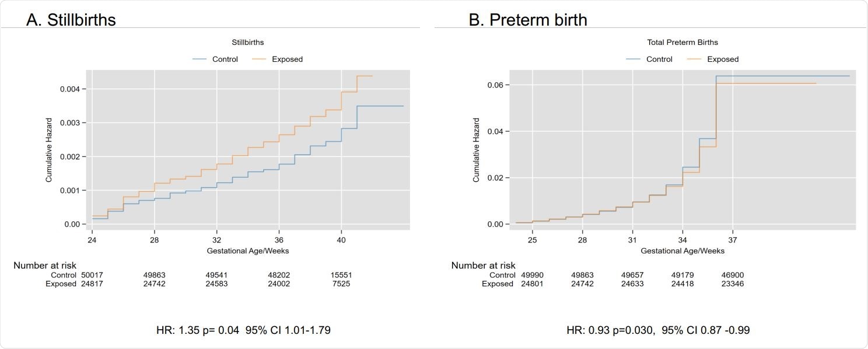Click the Exposed legend line in Stillbirths chart
Screen dimensions: 868x349
pos(260,59)
